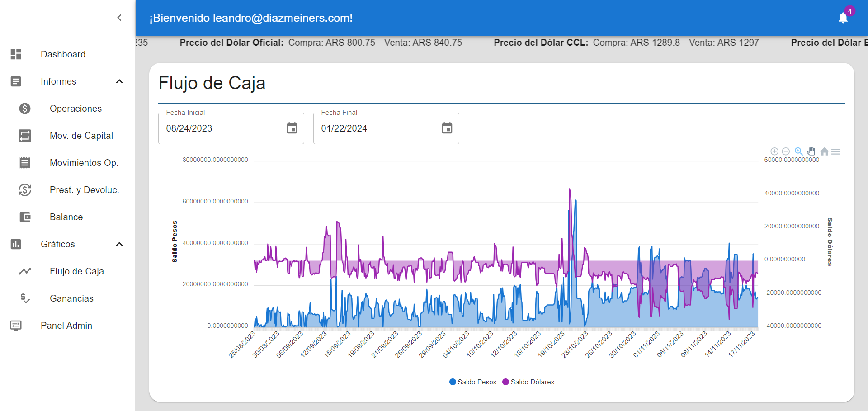Click the 17/11/2023 x-axis label
Image resolution: width=868 pixels, height=411 pixels.
pos(742,345)
